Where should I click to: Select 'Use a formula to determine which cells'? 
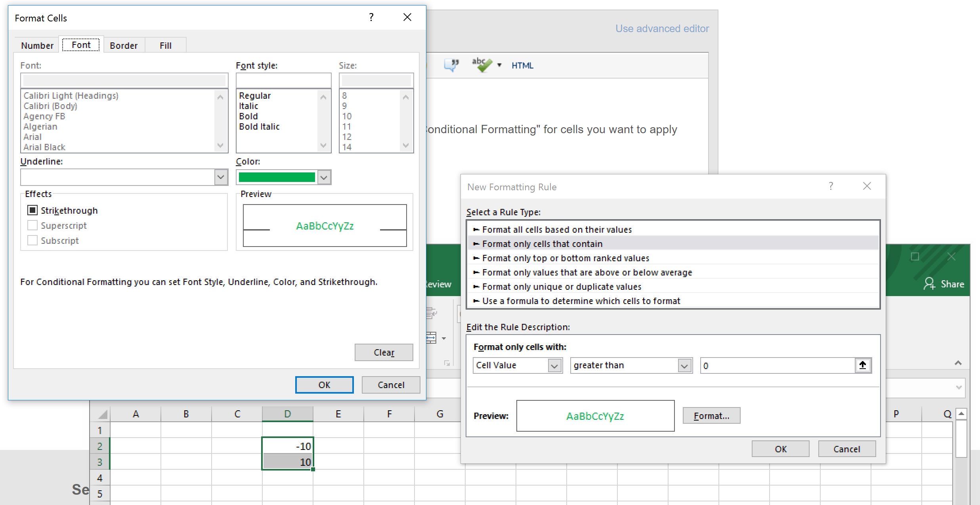pos(673,301)
